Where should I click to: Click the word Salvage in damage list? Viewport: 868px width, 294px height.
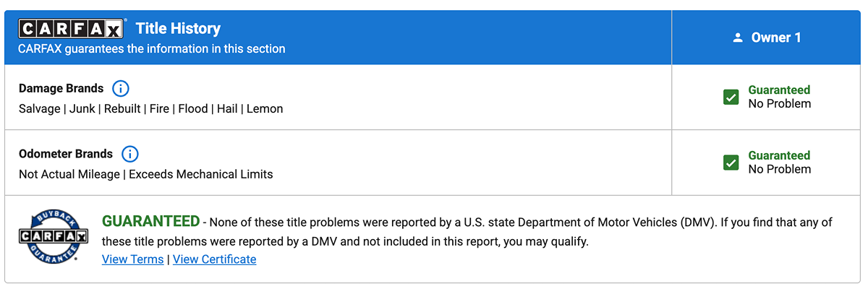40,109
